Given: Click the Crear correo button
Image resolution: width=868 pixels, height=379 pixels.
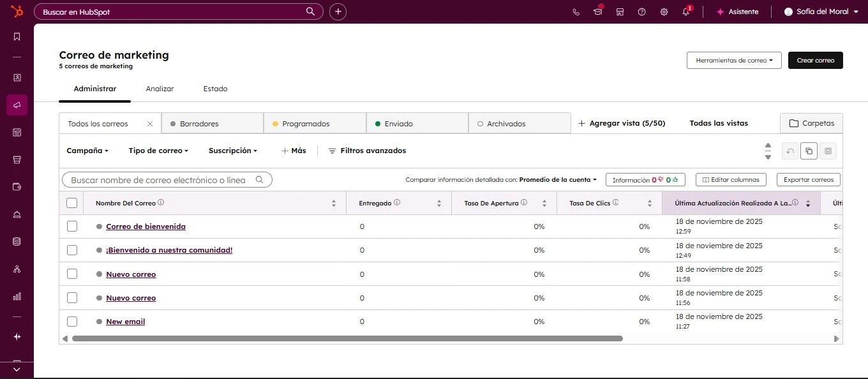Looking at the screenshot, I should (x=815, y=61).
